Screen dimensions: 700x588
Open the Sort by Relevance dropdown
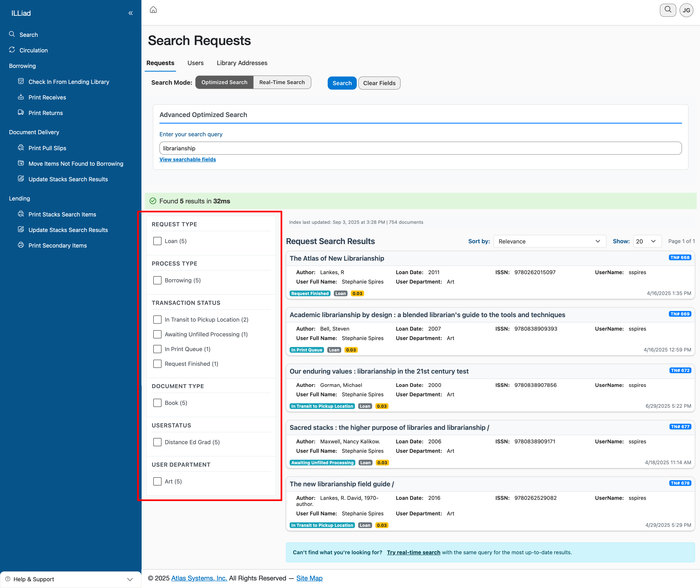click(549, 241)
